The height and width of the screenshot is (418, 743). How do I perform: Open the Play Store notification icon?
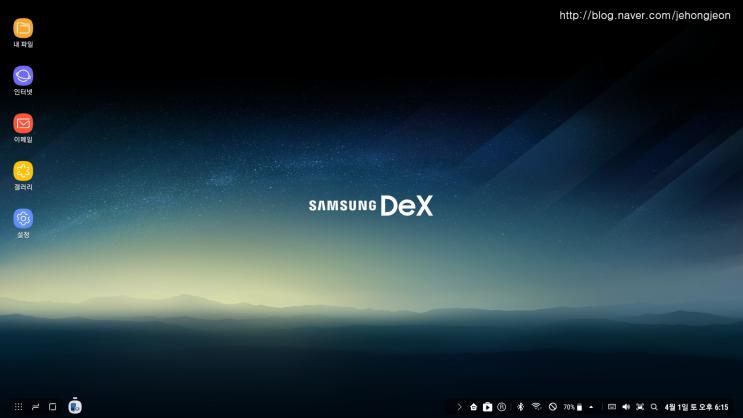click(487, 407)
